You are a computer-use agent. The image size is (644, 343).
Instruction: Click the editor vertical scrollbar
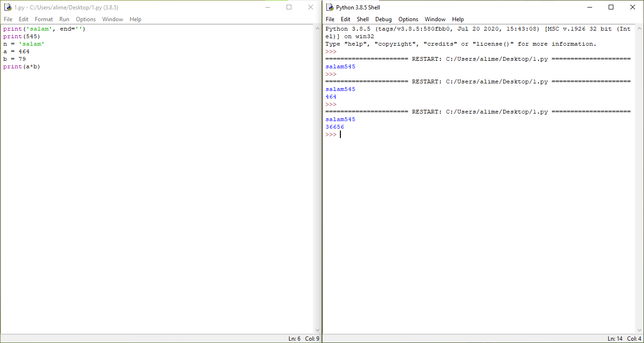click(318, 179)
